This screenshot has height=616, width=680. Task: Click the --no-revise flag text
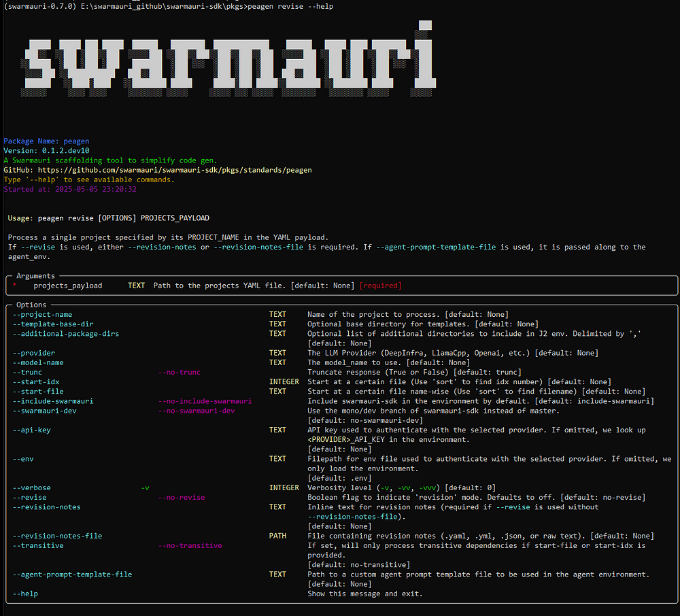tap(182, 497)
